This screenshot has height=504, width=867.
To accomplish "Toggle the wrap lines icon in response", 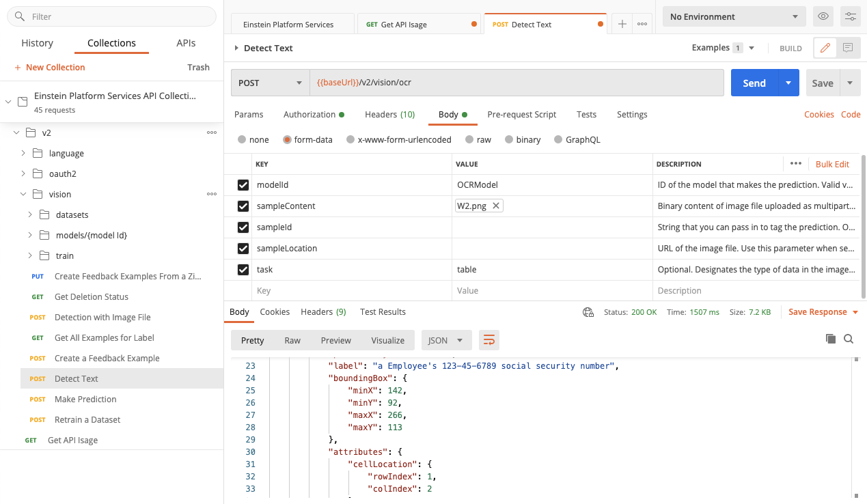I will [488, 339].
